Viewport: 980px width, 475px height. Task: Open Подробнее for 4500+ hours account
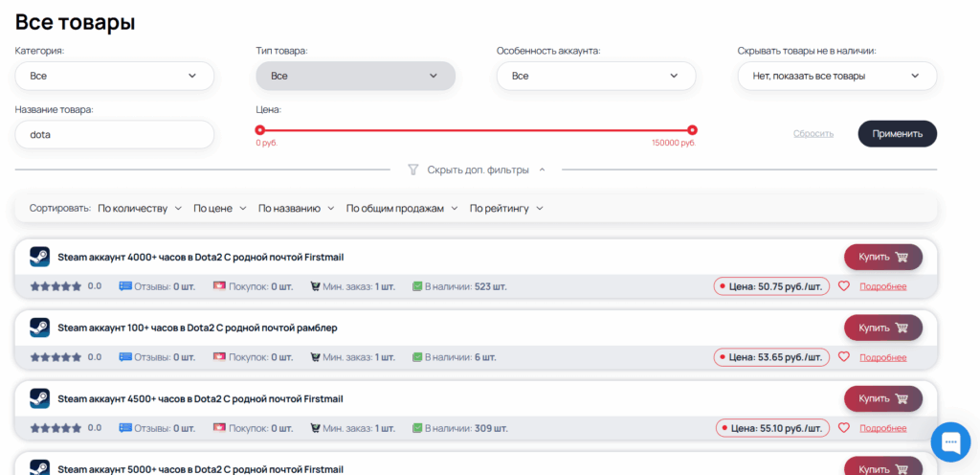click(882, 428)
